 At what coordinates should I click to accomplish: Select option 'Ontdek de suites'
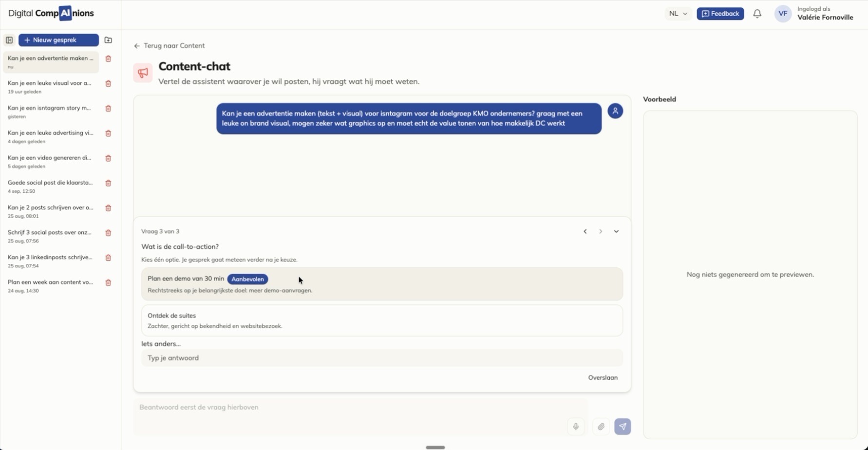tap(382, 320)
